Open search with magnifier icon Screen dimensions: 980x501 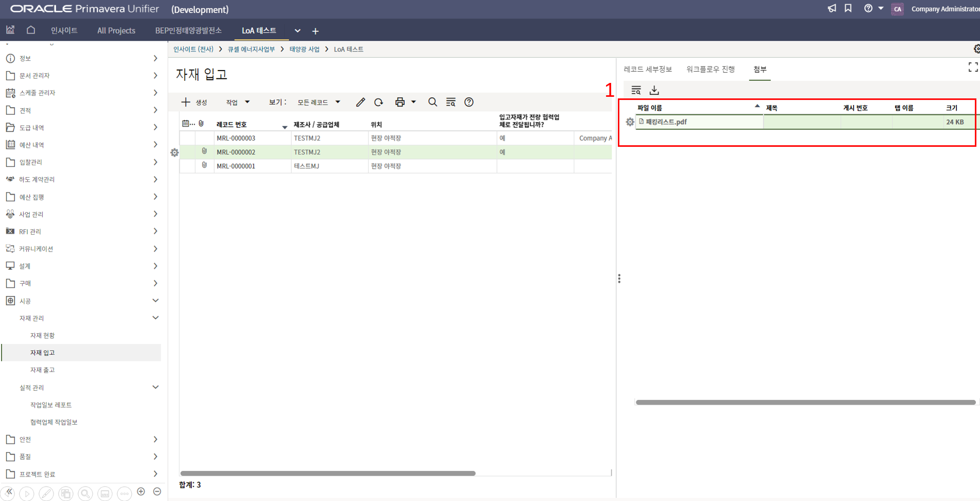pyautogui.click(x=433, y=102)
